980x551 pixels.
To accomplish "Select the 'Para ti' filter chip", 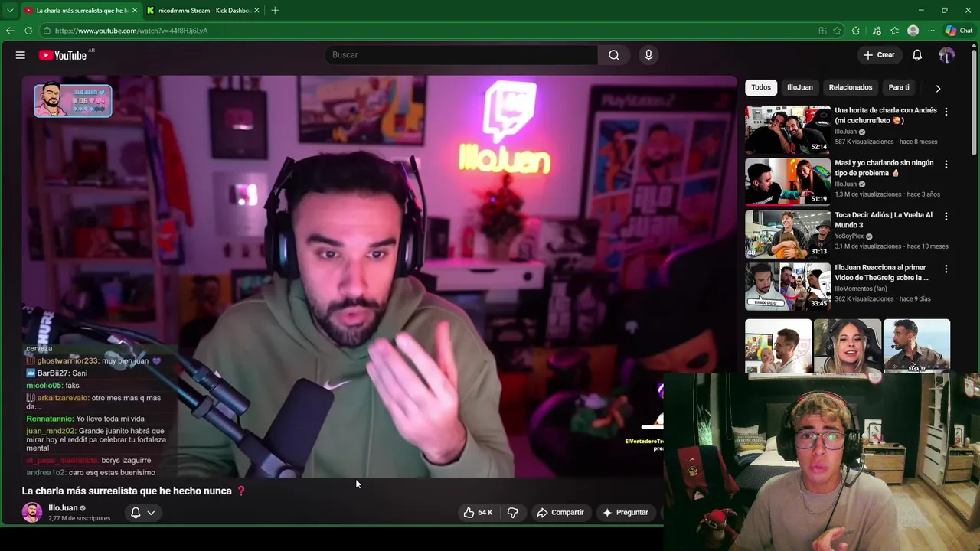I will (899, 87).
